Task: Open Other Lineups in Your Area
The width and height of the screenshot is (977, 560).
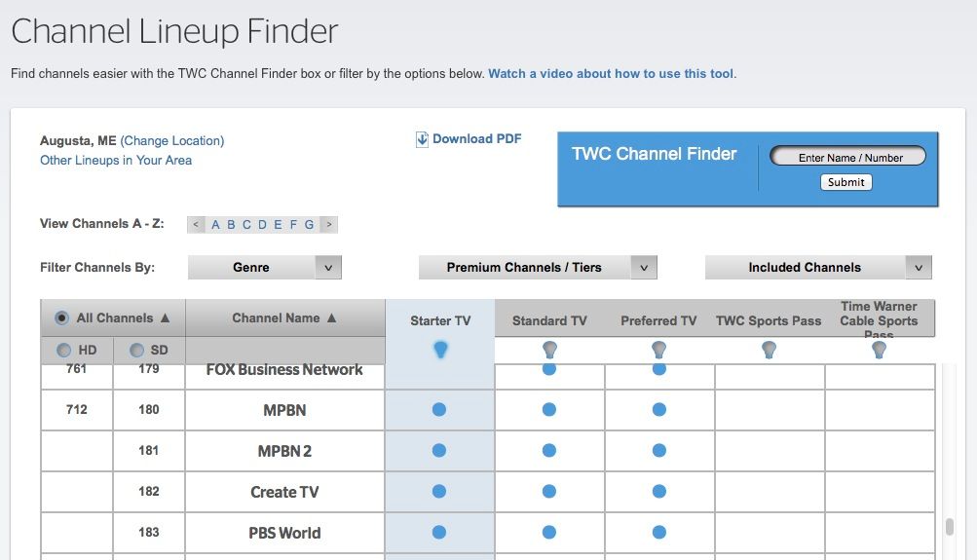Action: (116, 160)
